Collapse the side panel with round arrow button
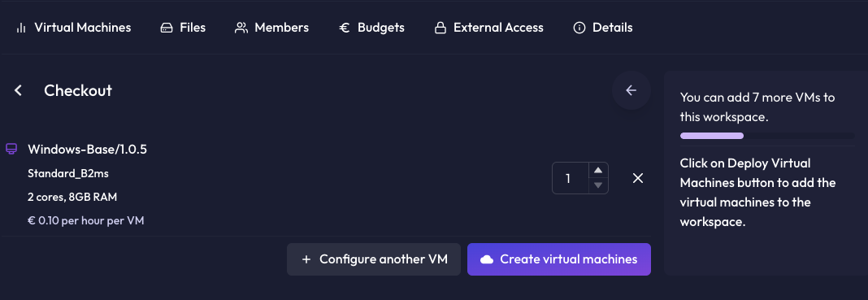This screenshot has height=300, width=868. (631, 90)
